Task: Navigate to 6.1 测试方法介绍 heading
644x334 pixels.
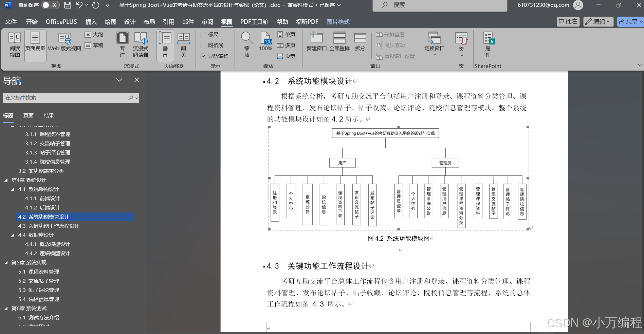Action: [39, 318]
